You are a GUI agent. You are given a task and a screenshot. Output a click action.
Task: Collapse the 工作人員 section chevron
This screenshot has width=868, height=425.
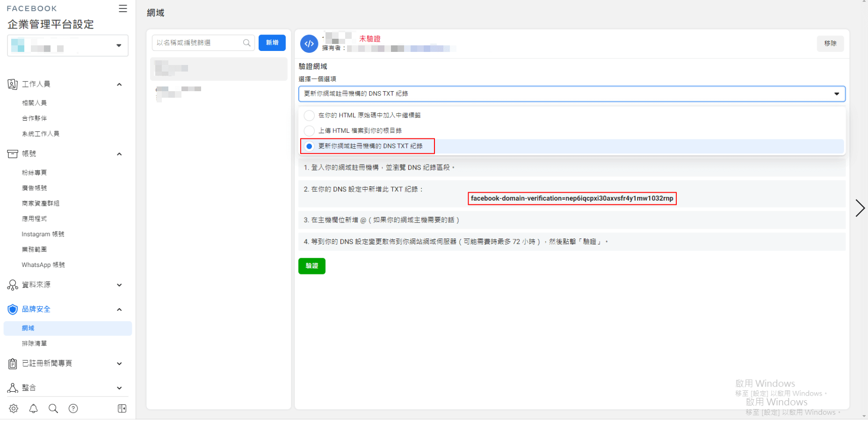click(x=119, y=85)
